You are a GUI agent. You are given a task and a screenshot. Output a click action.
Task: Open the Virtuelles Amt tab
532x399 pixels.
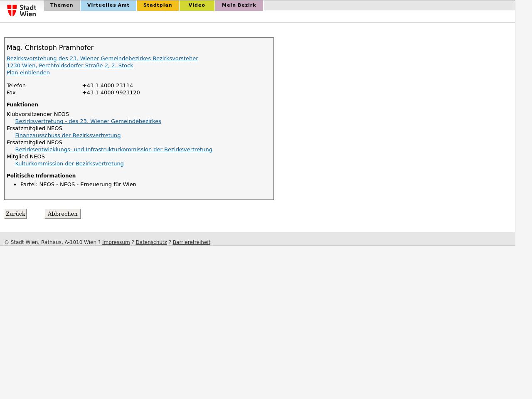[108, 5]
